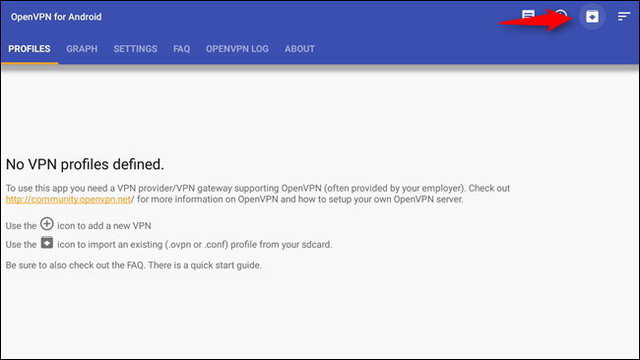Select the PROFILES tab

(x=29, y=49)
